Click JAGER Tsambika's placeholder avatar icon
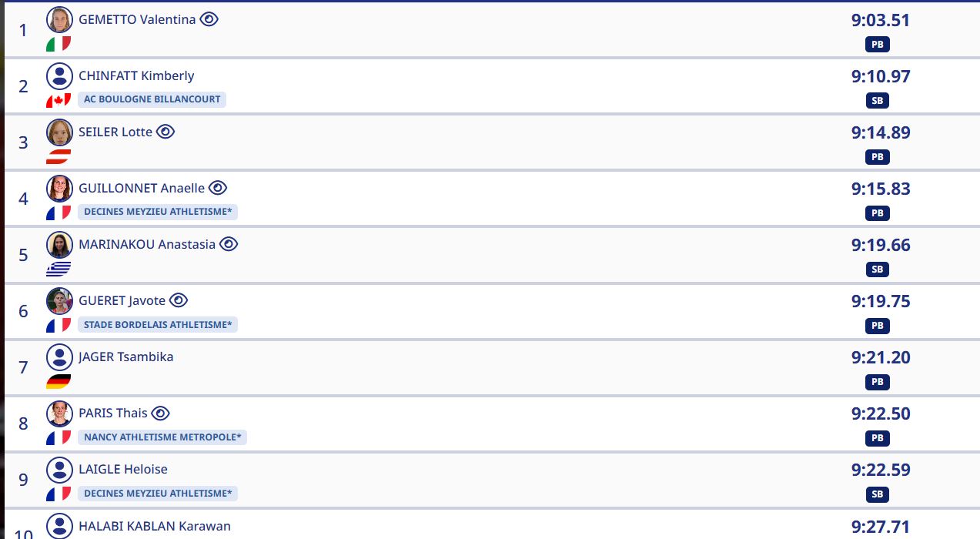The image size is (980, 539). 59,357
